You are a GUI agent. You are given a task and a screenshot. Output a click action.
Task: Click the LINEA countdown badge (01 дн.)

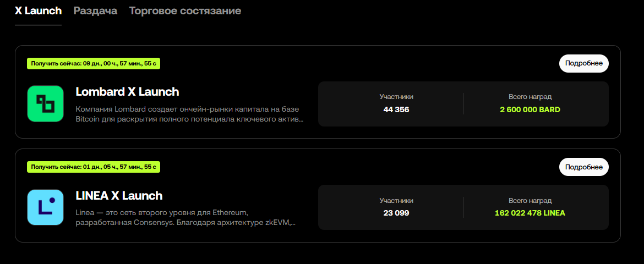point(94,167)
